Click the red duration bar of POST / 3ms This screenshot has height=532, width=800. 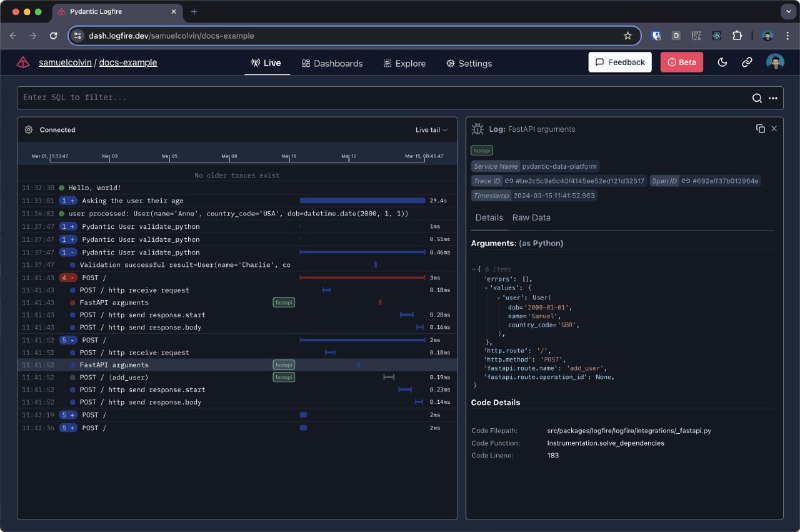coord(362,277)
